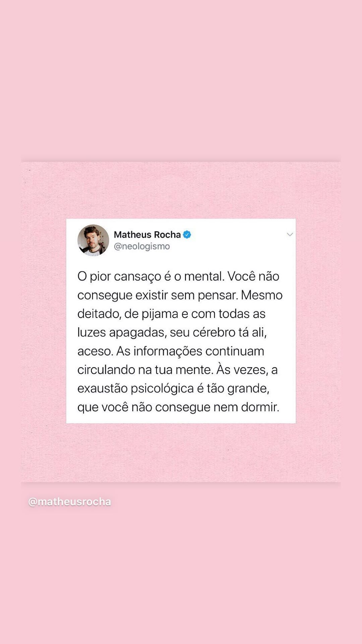Click the word 'grande' in the tweet

point(247,388)
